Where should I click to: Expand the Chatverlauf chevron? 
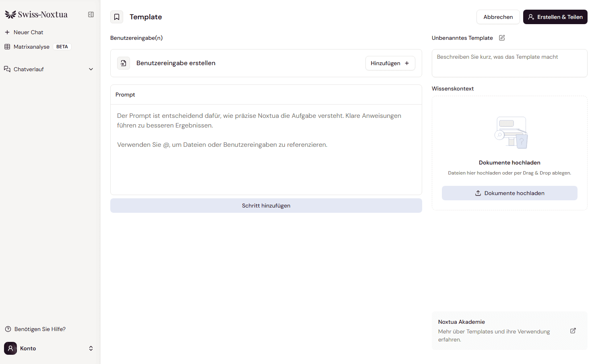click(91, 69)
